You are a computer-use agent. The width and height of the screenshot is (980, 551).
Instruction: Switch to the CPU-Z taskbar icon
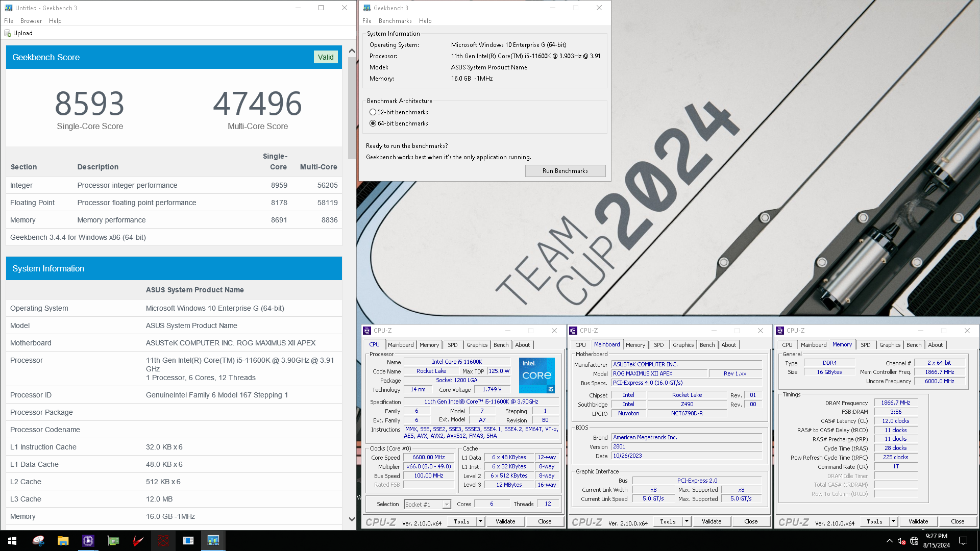click(88, 541)
